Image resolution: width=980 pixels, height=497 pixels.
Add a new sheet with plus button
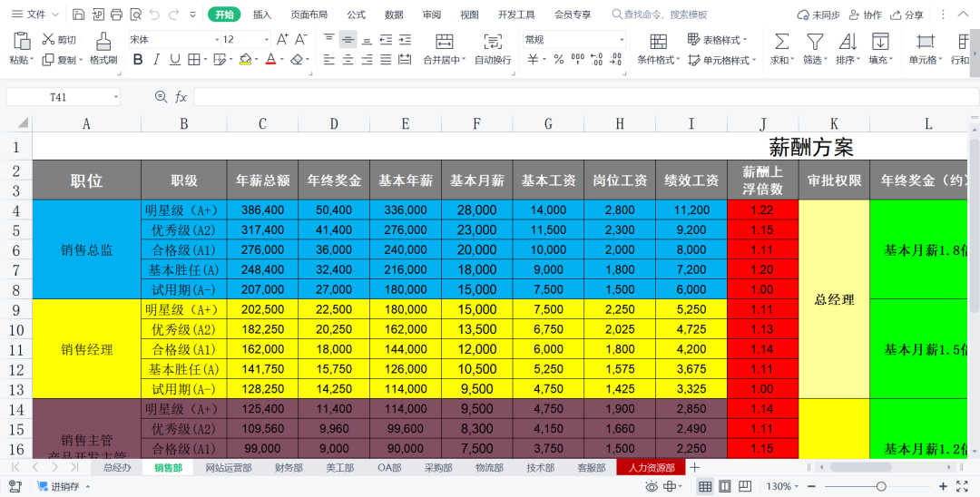(695, 468)
